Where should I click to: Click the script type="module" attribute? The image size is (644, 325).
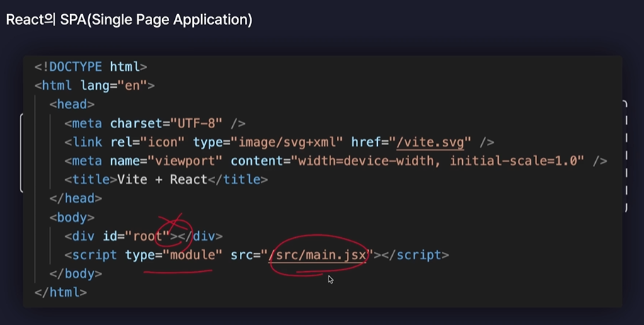coord(173,255)
